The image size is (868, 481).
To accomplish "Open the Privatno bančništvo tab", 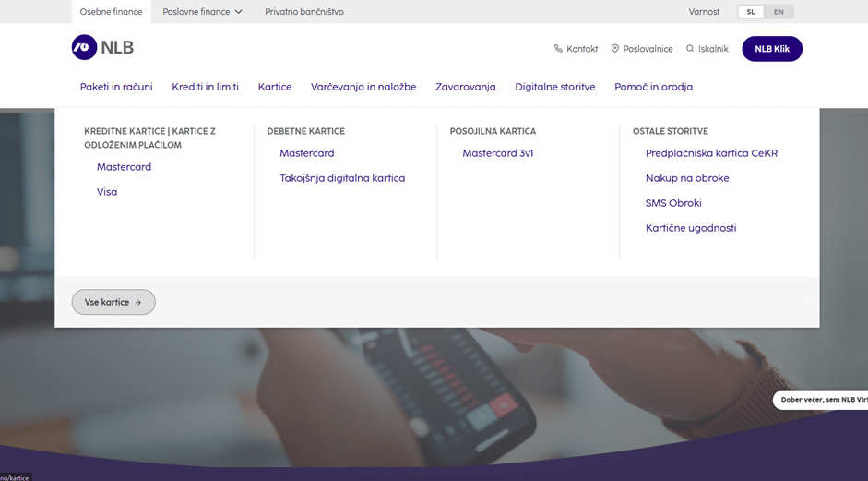I will pos(303,12).
